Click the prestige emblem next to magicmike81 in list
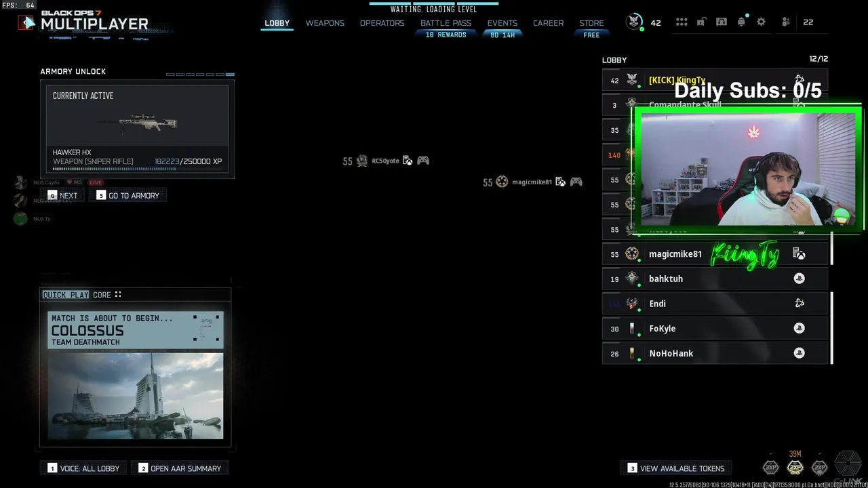This screenshot has height=488, width=868. [x=632, y=253]
